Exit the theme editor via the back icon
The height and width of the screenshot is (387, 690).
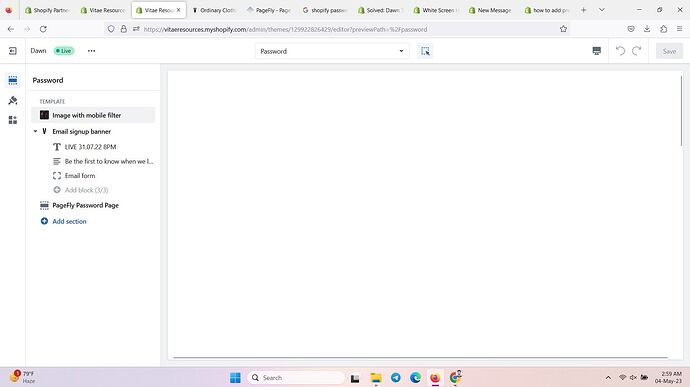[x=13, y=51]
